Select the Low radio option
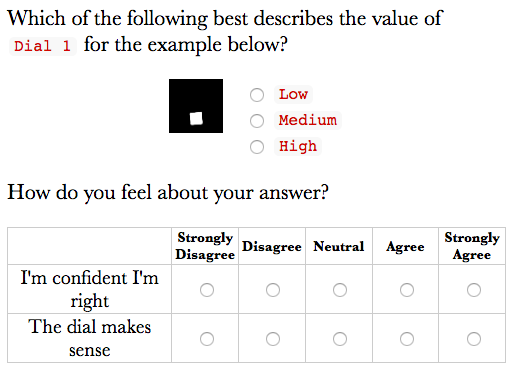Screen dimensions: 516x372 pos(257,95)
